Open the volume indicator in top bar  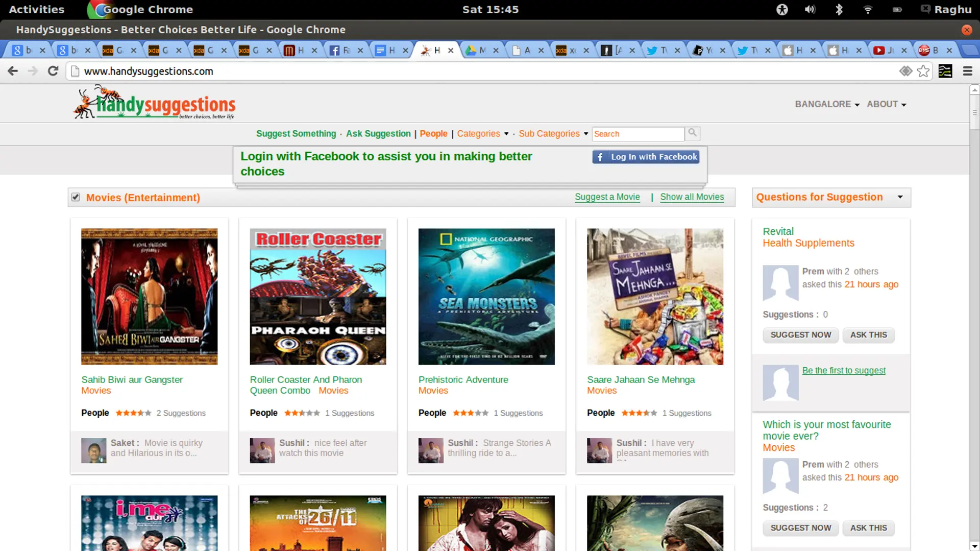pyautogui.click(x=810, y=9)
